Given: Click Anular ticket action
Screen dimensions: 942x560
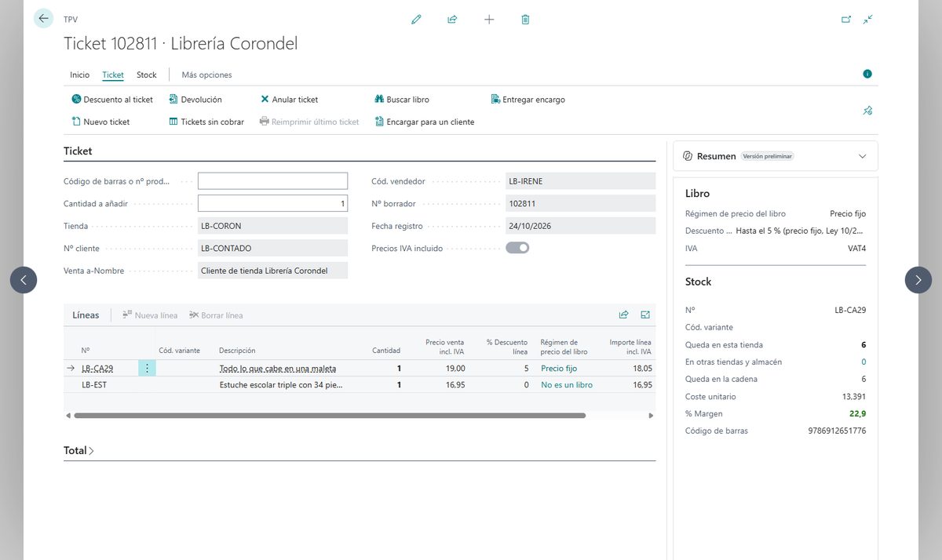Looking at the screenshot, I should [289, 100].
